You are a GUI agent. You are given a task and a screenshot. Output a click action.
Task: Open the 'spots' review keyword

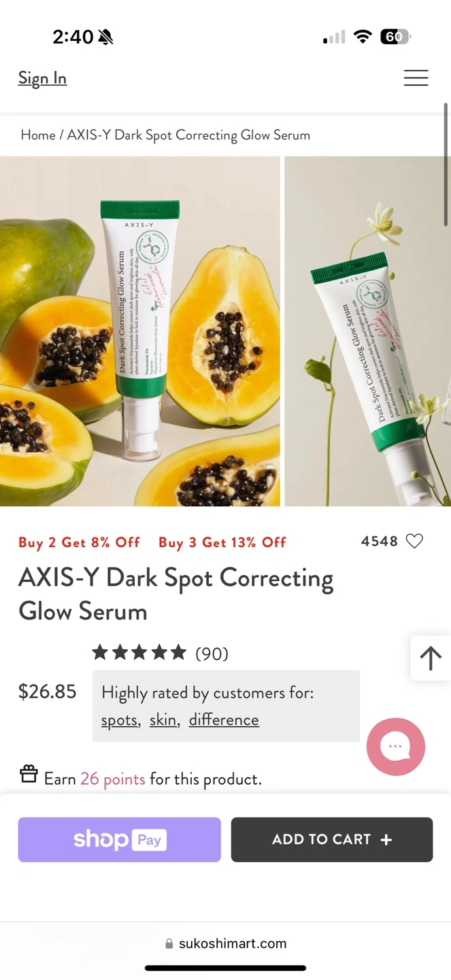coord(120,720)
